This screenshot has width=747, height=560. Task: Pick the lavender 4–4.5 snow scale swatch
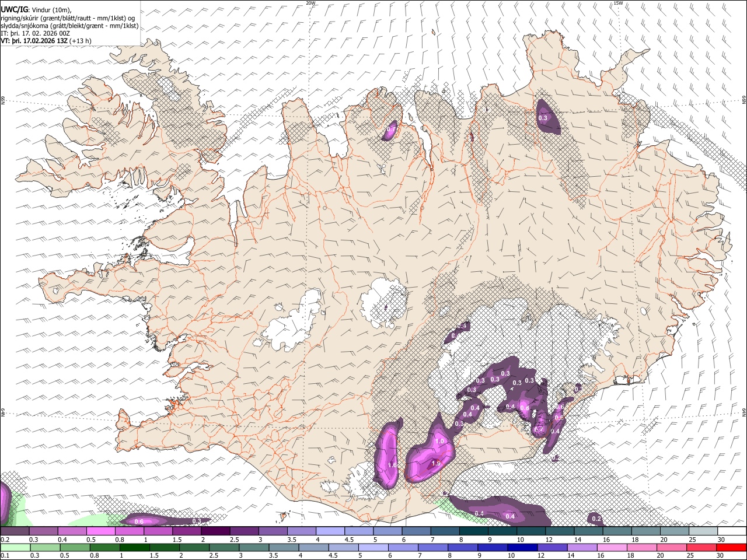[x=330, y=531]
